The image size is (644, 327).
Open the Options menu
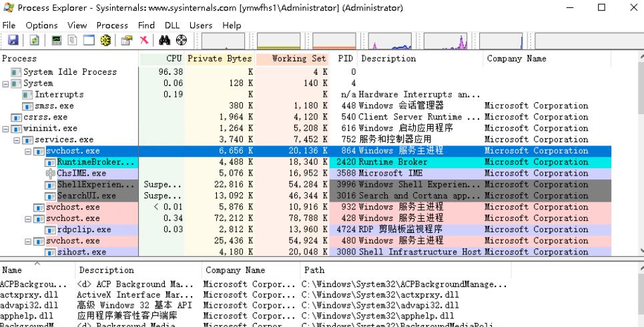[41, 25]
